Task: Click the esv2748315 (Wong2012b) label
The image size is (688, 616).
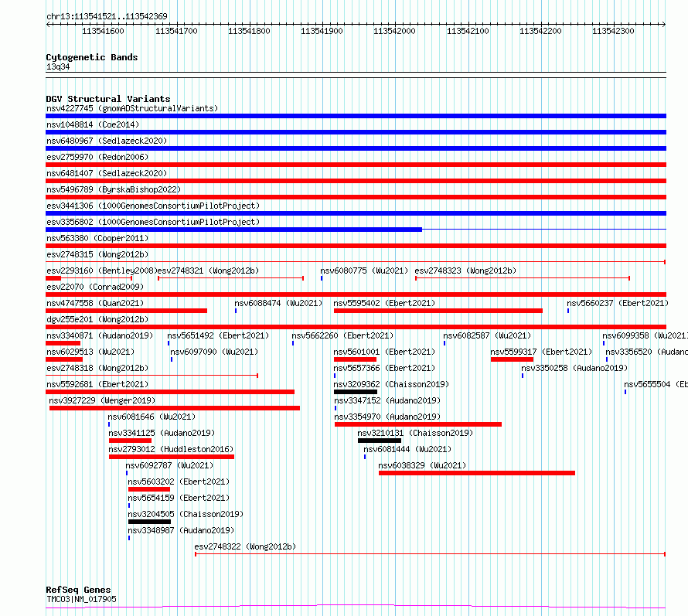Action: 97,254
